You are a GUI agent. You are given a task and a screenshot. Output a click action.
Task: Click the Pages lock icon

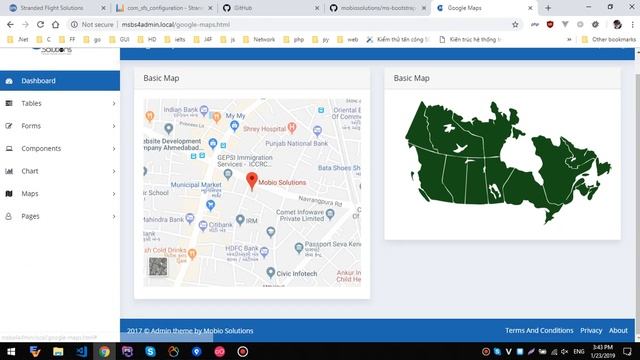[x=9, y=216]
